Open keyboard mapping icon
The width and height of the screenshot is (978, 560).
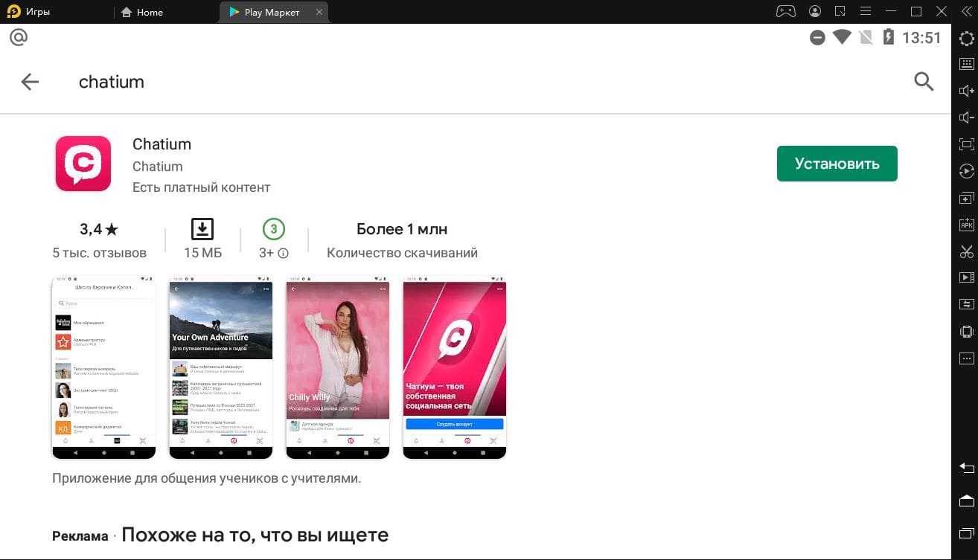point(966,64)
